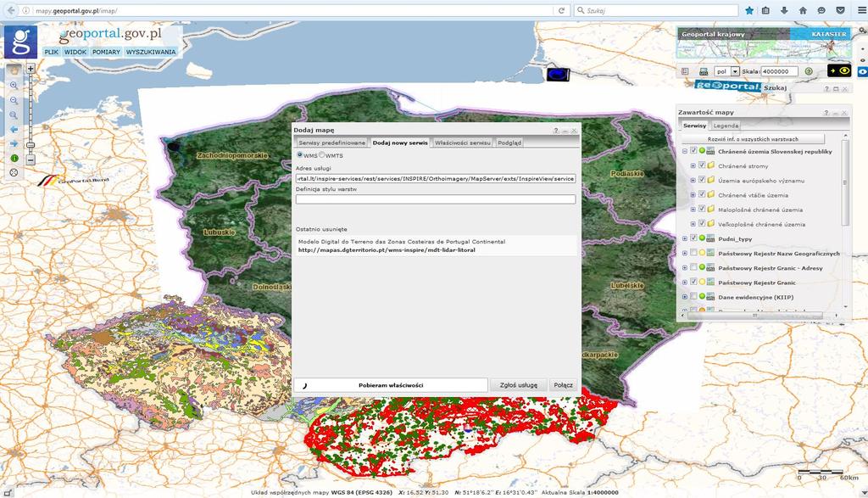Click the Zgłoś usługę button
Viewport: 868px width, 498px height.
pos(518,385)
